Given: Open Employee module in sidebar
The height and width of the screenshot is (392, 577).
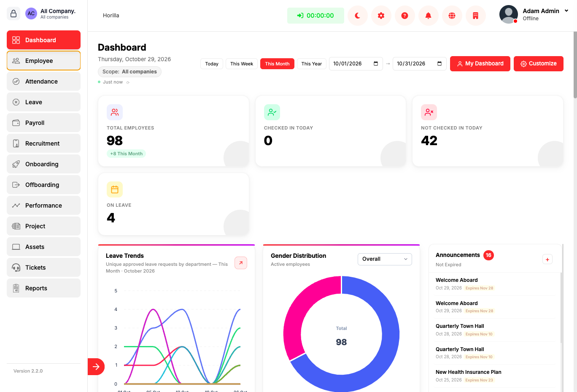Looking at the screenshot, I should pyautogui.click(x=43, y=61).
